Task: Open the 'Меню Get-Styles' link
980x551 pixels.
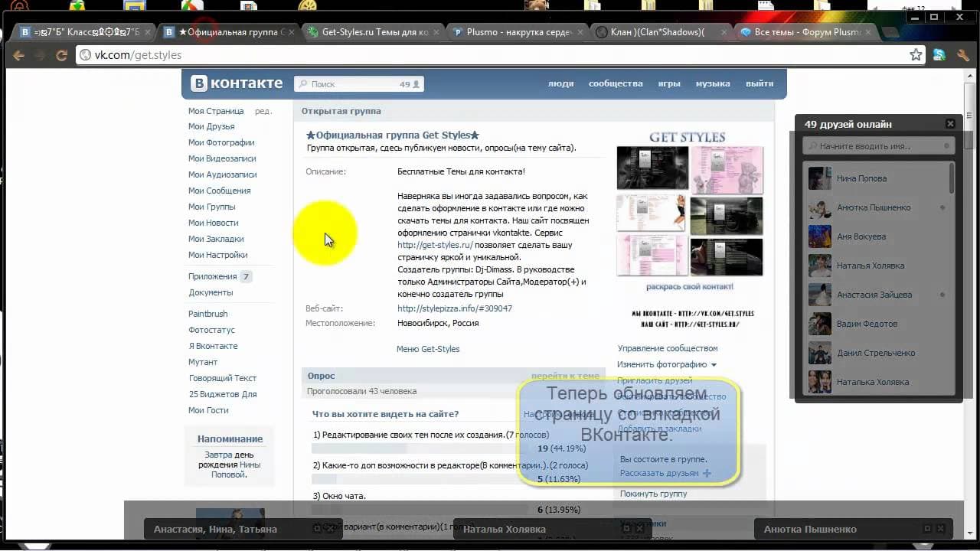Action: pos(428,349)
